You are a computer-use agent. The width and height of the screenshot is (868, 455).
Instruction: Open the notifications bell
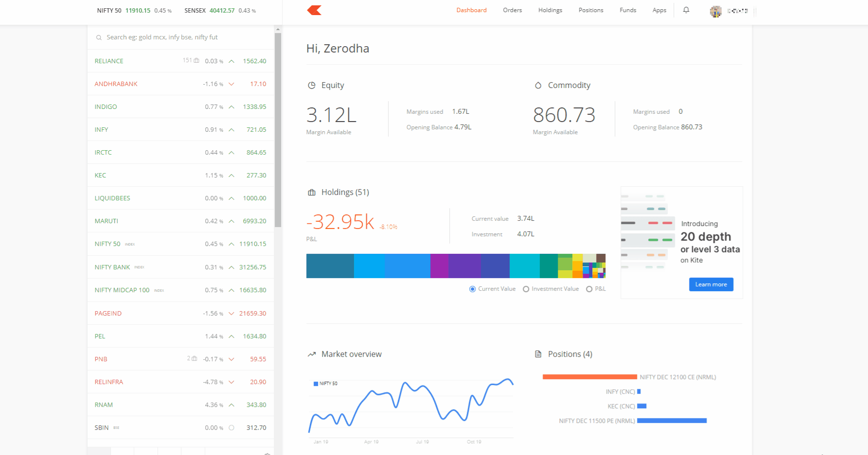(x=686, y=10)
